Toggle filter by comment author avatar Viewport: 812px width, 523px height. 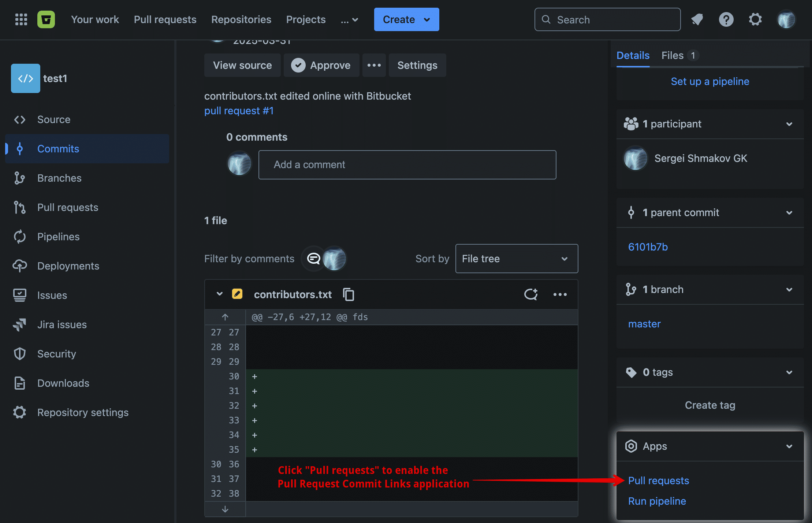[334, 259]
